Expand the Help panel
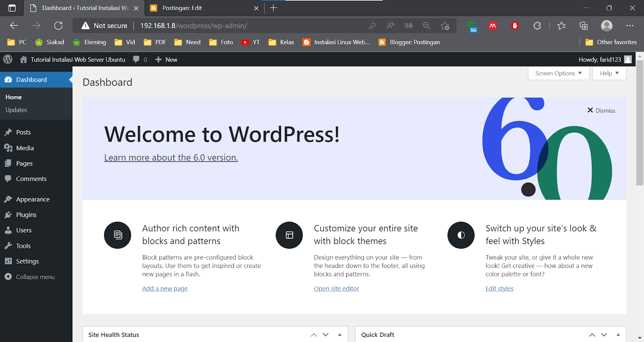The width and height of the screenshot is (644, 342). click(x=609, y=73)
